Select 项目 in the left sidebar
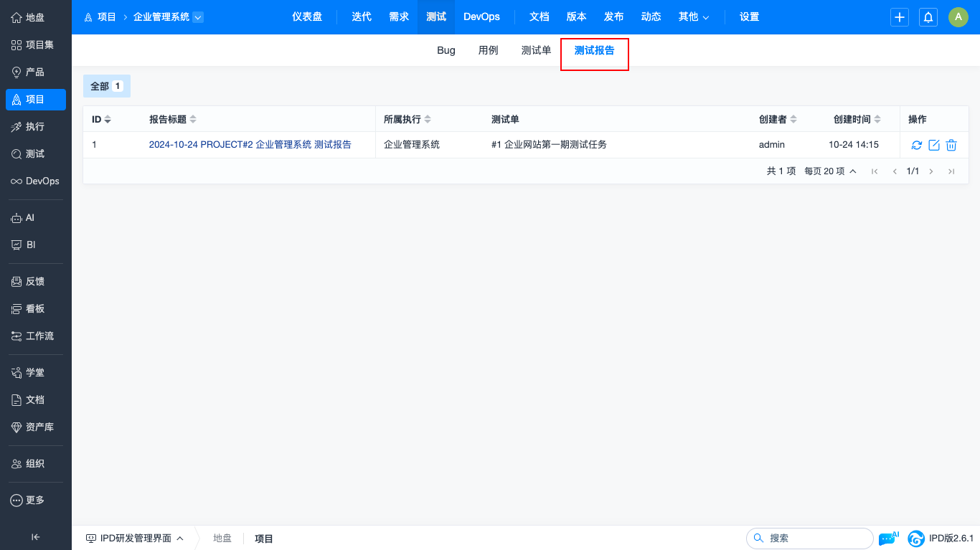Image resolution: width=980 pixels, height=550 pixels. point(36,100)
